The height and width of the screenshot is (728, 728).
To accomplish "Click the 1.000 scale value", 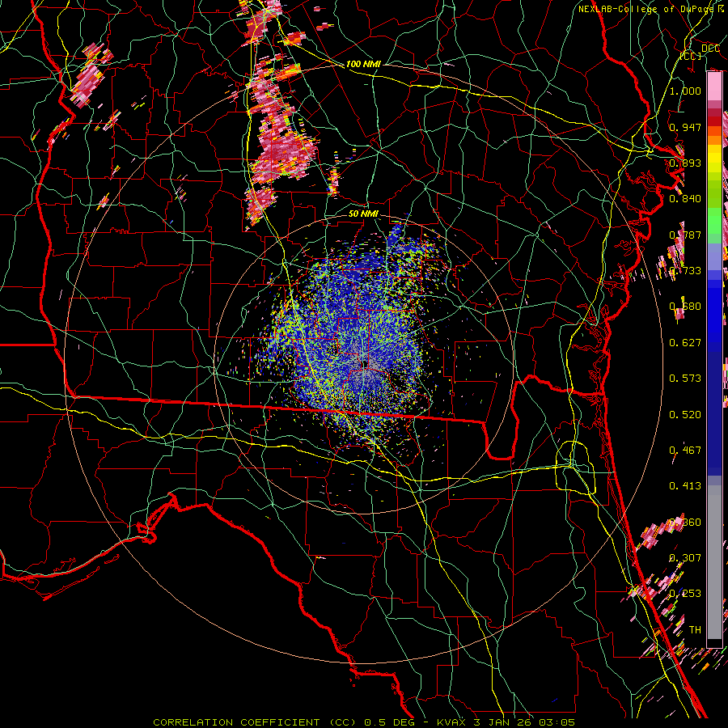I will tap(685, 91).
